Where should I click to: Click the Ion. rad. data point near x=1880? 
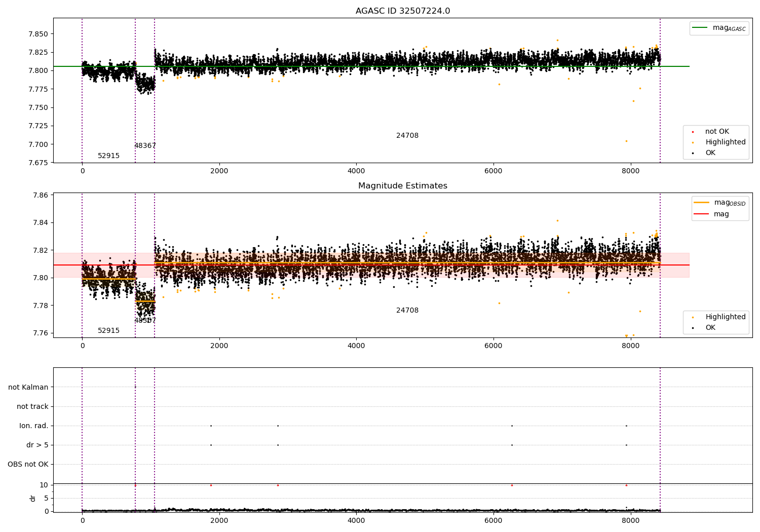tap(211, 426)
